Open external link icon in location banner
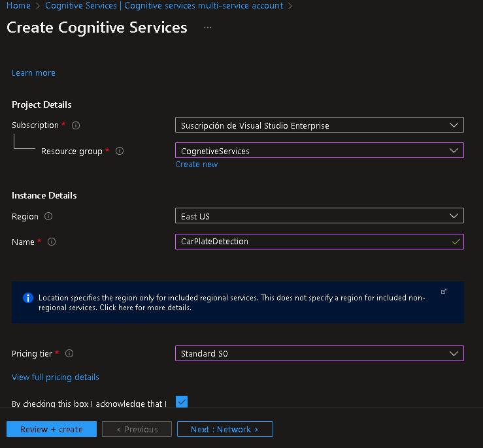The height and width of the screenshot is (448, 483). [444, 291]
